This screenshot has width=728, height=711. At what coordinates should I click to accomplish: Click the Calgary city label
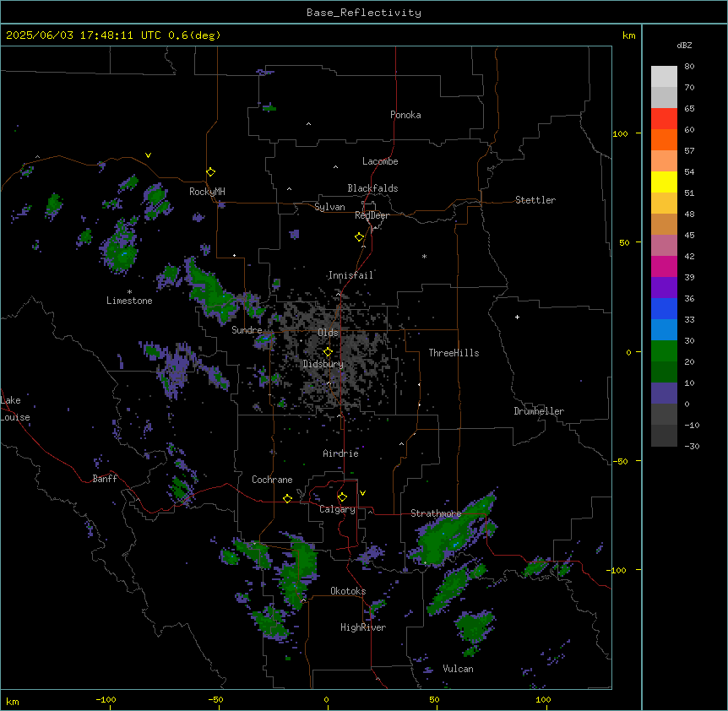[x=337, y=509]
